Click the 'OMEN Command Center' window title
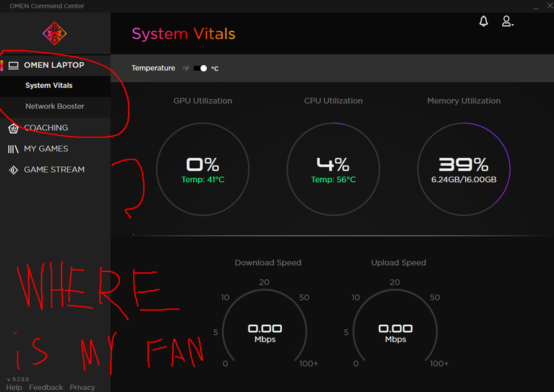 tap(46, 6)
